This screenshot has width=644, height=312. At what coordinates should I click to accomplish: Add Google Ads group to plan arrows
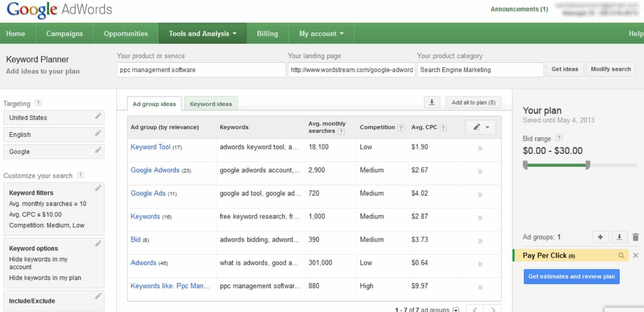480,195
